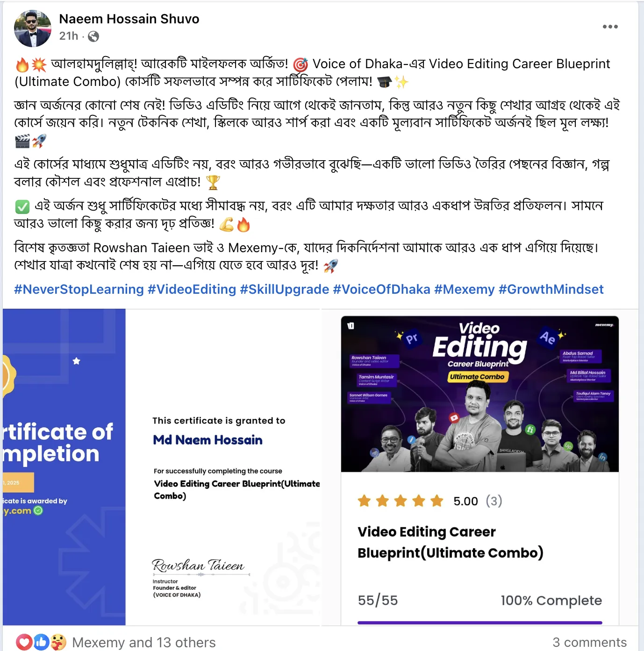The height and width of the screenshot is (651, 644).
Task: Open the #VideoEditing hashtag
Action: pos(192,290)
